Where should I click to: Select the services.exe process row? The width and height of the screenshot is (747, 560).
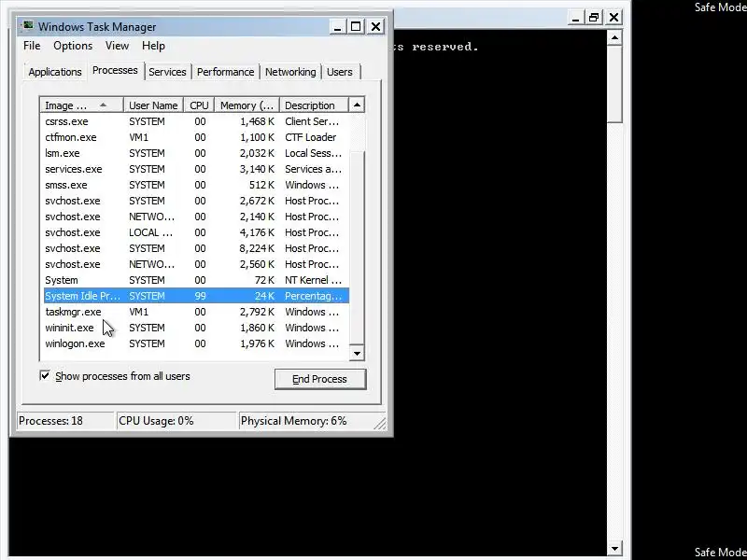point(196,169)
